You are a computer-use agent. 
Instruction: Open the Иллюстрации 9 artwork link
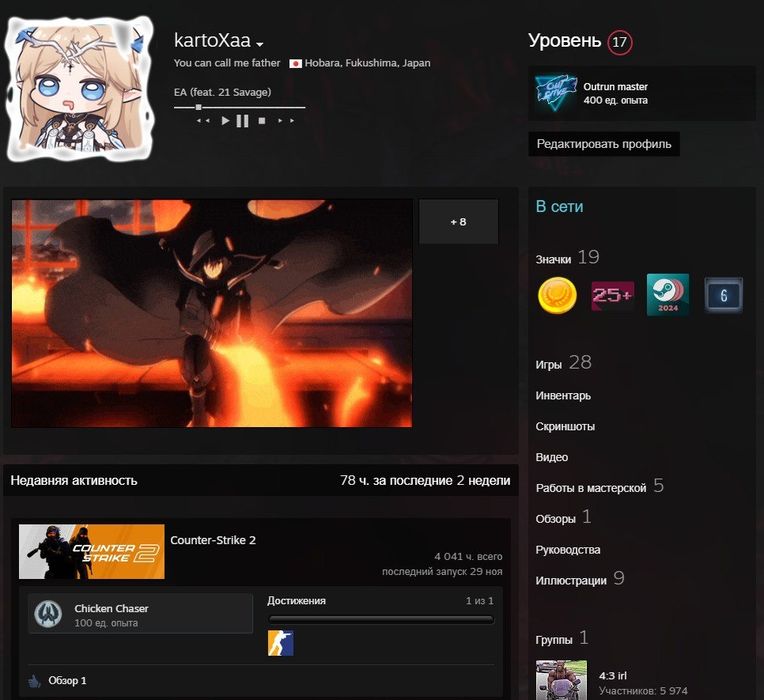click(x=579, y=580)
